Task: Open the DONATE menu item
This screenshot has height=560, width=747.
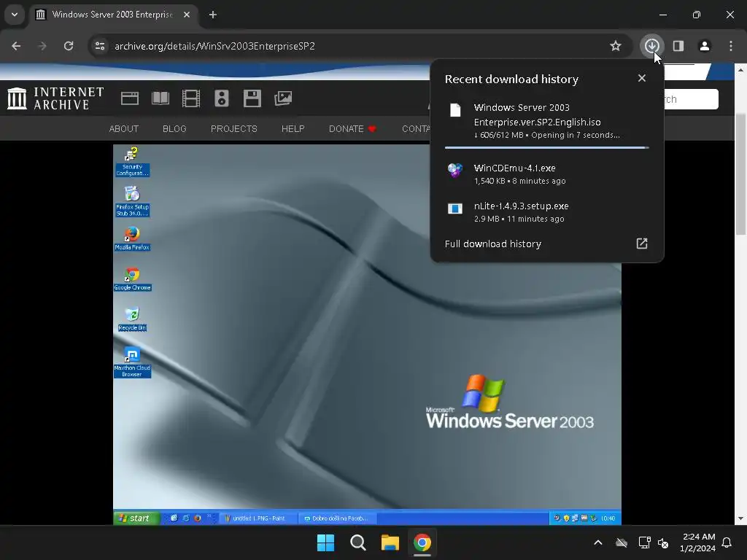Action: [x=352, y=128]
